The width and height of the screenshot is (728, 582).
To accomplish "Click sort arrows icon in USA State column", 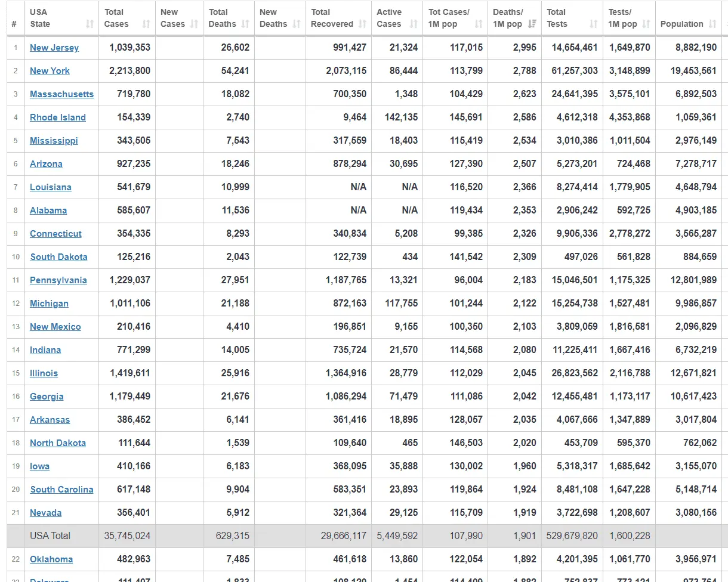I will click(90, 24).
